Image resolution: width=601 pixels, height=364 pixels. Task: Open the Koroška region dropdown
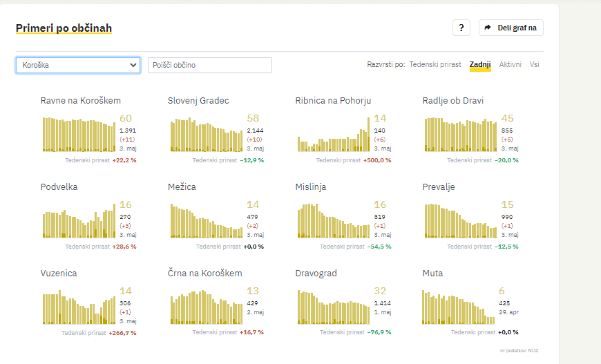pyautogui.click(x=78, y=65)
